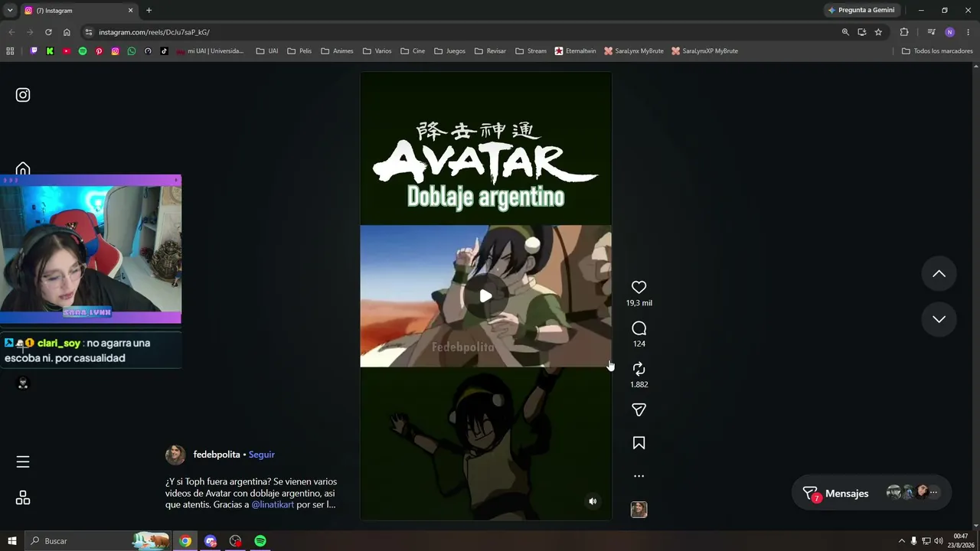Click Pregunta a Gemini button
Viewport: 980px width, 551px height.
pyautogui.click(x=861, y=10)
